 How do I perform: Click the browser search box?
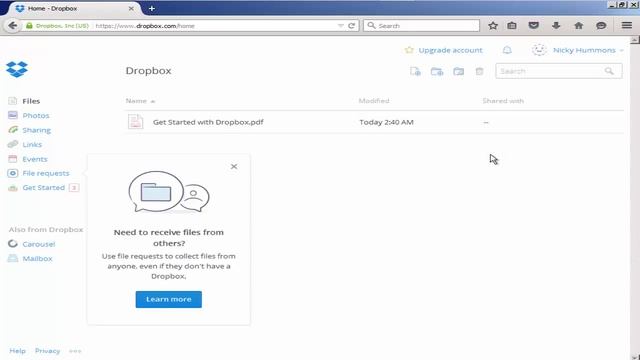click(x=421, y=26)
